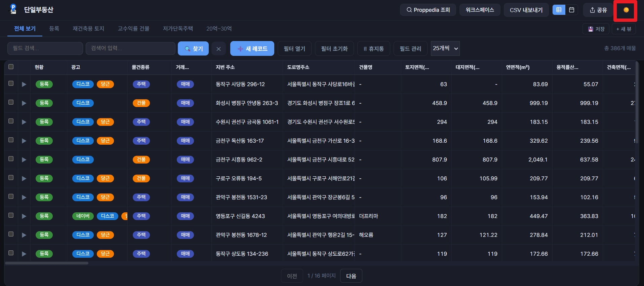Focus the 검색어 입력 input
Viewport: 644px width, 286px height.
tap(130, 48)
